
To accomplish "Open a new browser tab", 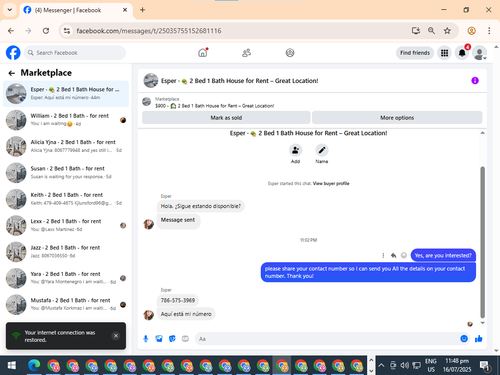I will (142, 10).
